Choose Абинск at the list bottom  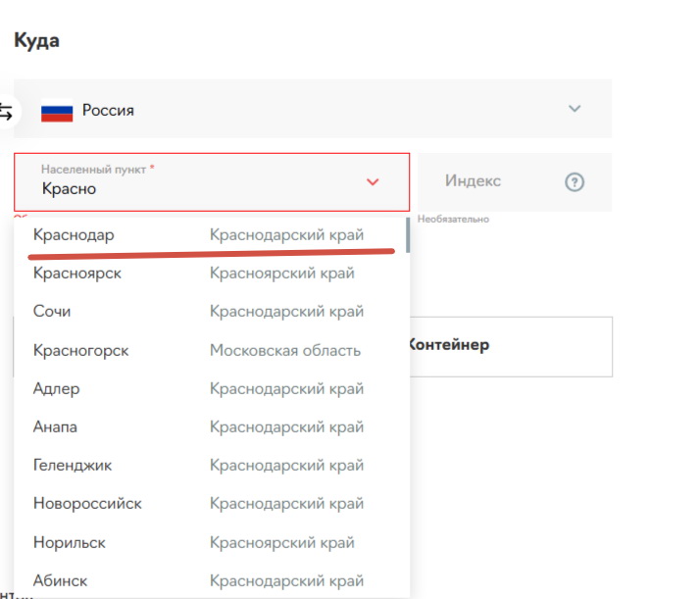click(61, 579)
